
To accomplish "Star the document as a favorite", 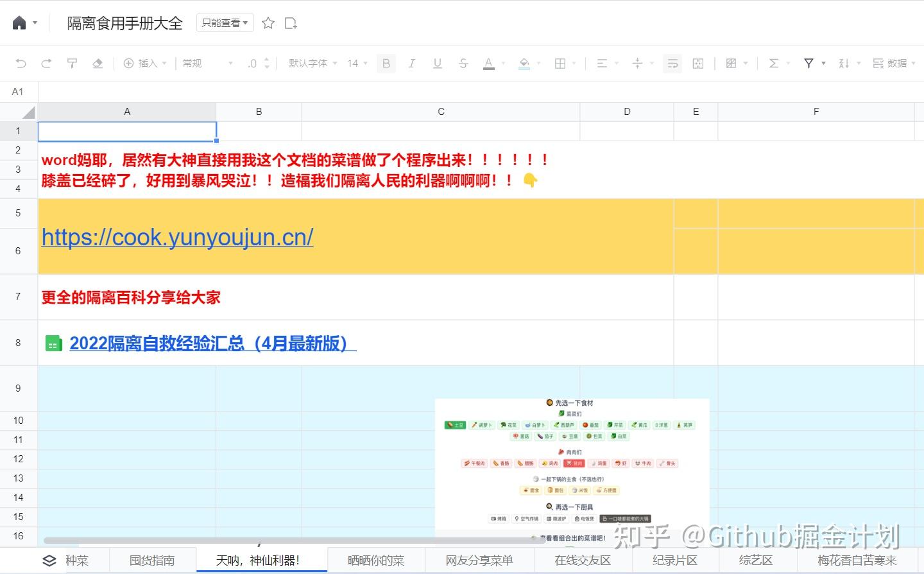I will 268,22.
